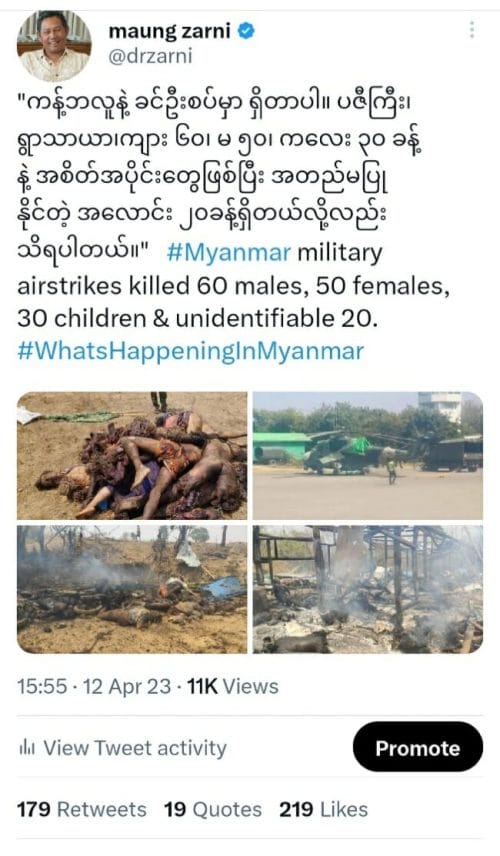The height and width of the screenshot is (856, 500).
Task: Open the @drzarni handle link
Action: [150, 56]
